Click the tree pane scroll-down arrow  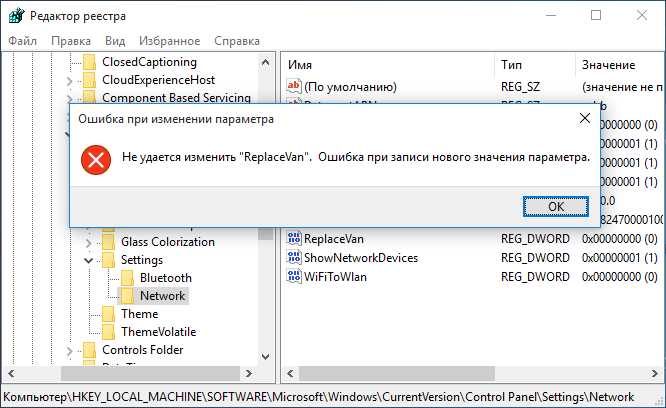(x=265, y=357)
